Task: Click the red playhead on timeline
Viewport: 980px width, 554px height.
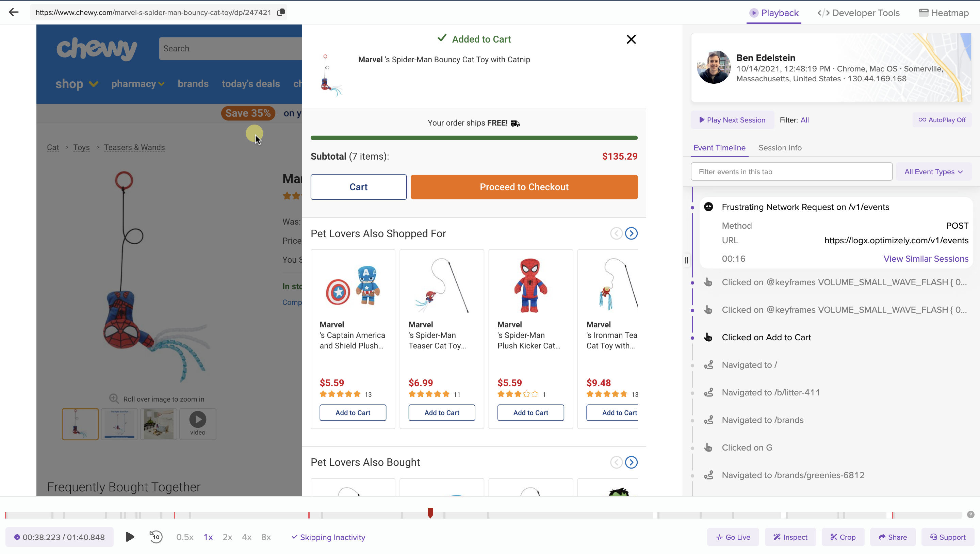Action: (430, 512)
